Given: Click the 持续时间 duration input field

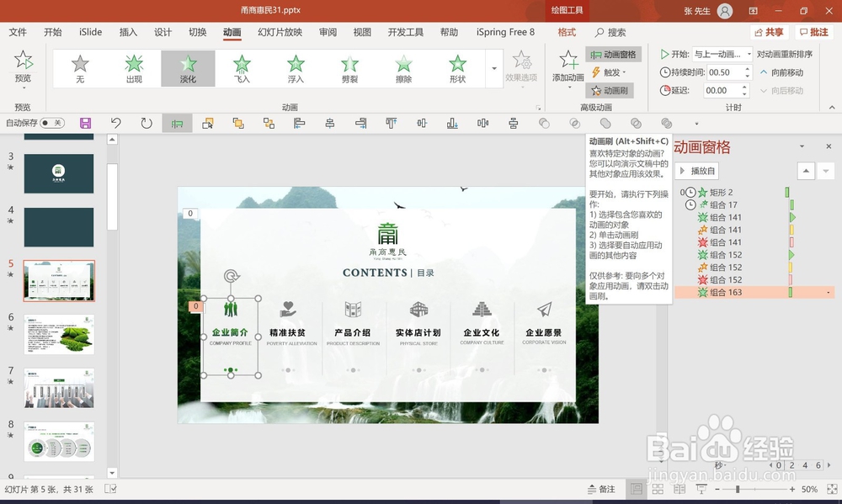Looking at the screenshot, I should click(x=724, y=72).
